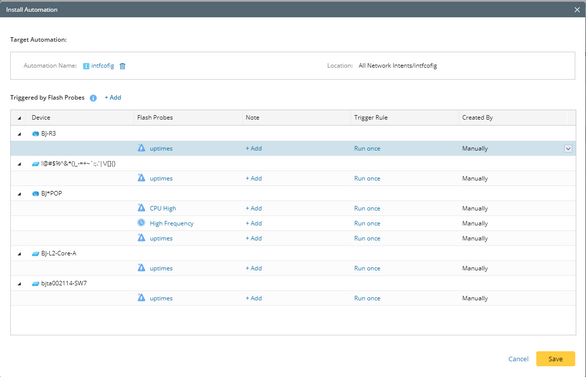Click the intent icon before intfcofig name
This screenshot has width=586, height=377.
click(x=86, y=66)
